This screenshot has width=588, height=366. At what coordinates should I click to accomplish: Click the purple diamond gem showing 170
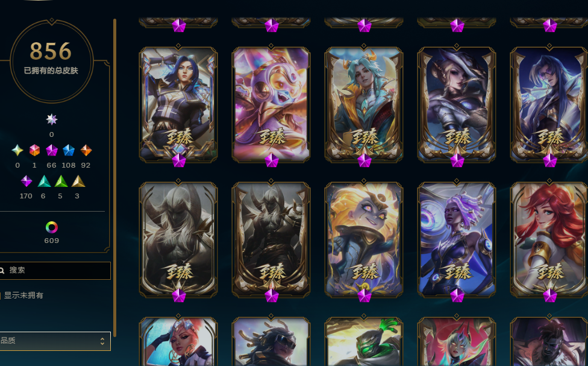pyautogui.click(x=27, y=181)
